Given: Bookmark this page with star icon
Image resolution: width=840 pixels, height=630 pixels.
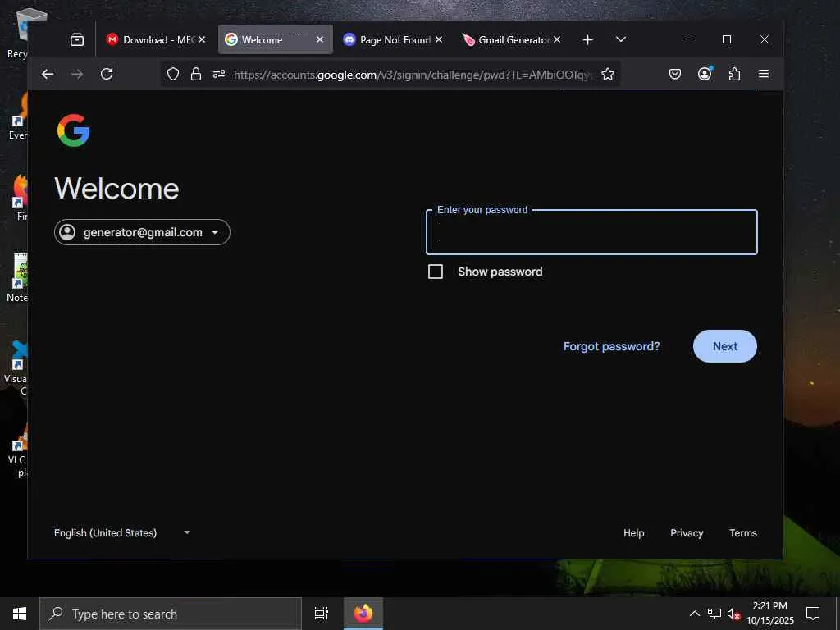Looking at the screenshot, I should 608,74.
